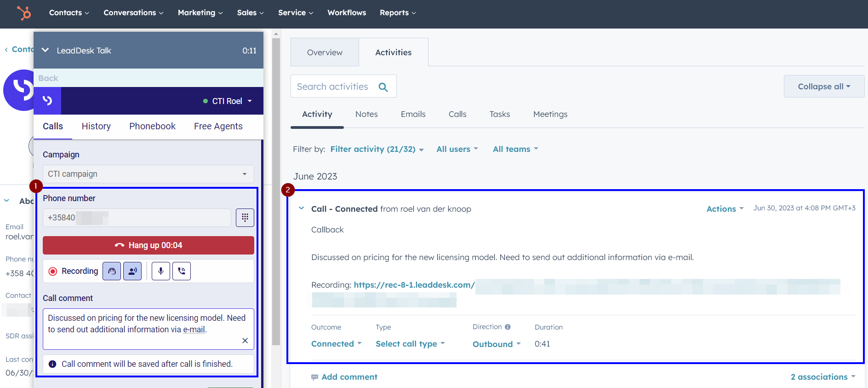This screenshot has height=388, width=868.
Task: Open the Collapse all dropdown
Action: click(x=824, y=87)
